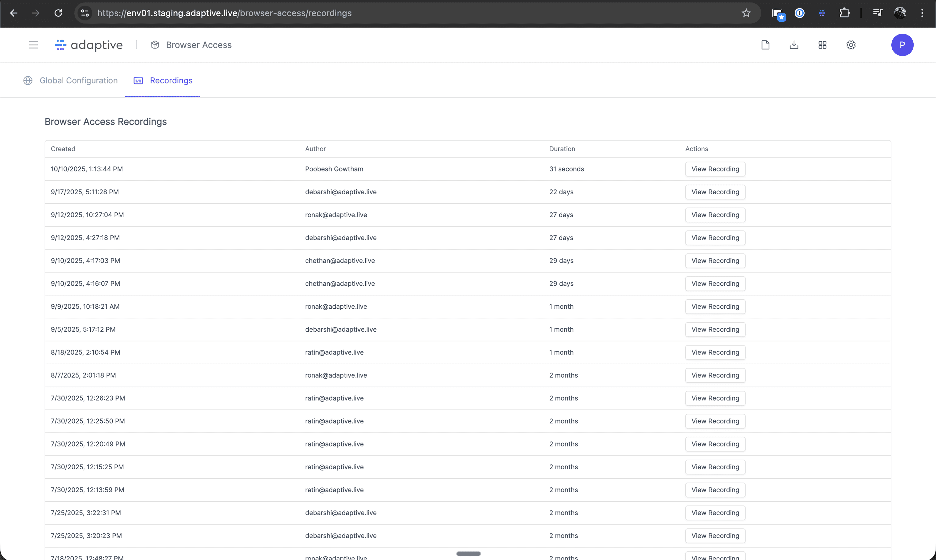Select the Recordings tab

(x=163, y=80)
